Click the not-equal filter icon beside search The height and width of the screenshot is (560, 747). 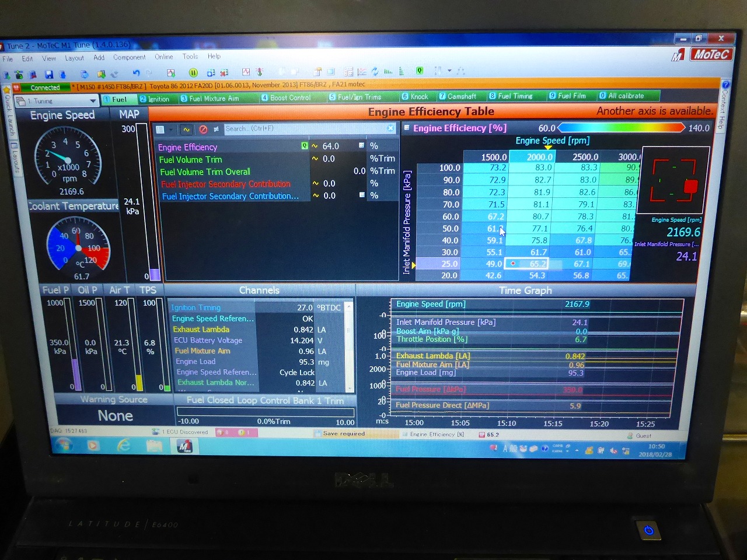point(216,129)
